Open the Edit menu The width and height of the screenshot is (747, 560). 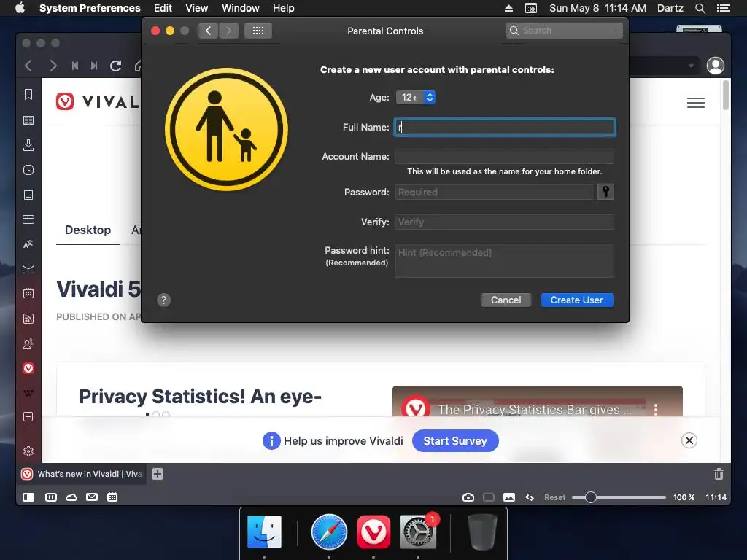coord(163,8)
